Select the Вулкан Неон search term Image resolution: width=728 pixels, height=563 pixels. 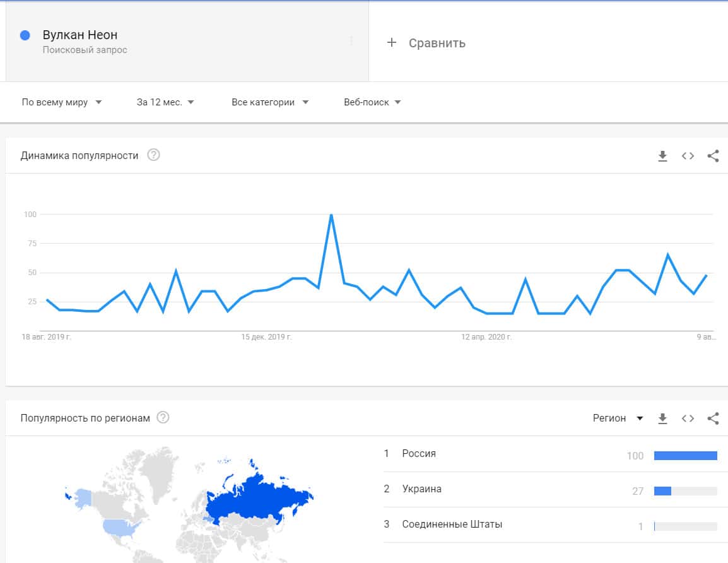coord(80,35)
